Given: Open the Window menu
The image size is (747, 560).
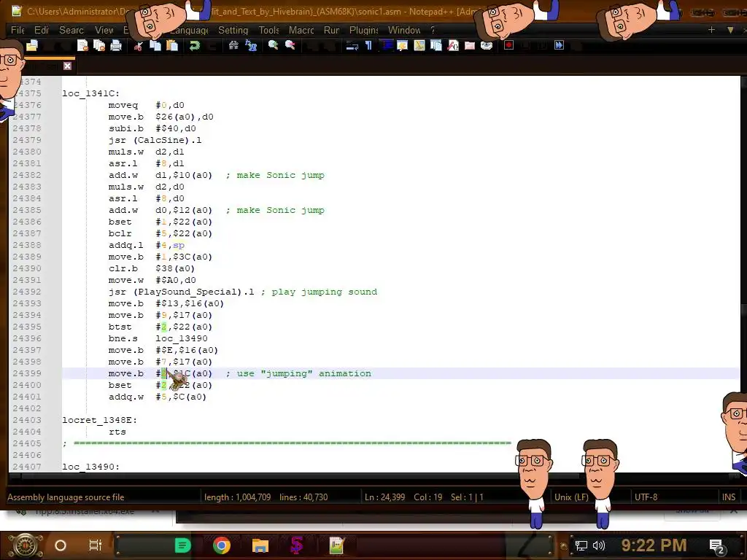Looking at the screenshot, I should (x=404, y=30).
